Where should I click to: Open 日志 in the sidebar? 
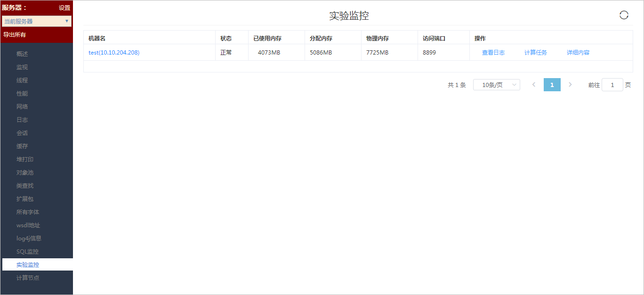[22, 120]
